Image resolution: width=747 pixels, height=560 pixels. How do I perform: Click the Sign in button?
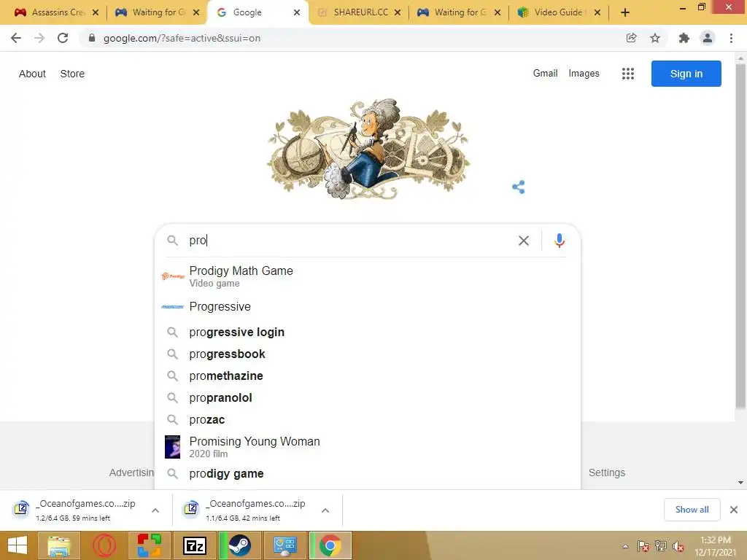(x=686, y=74)
